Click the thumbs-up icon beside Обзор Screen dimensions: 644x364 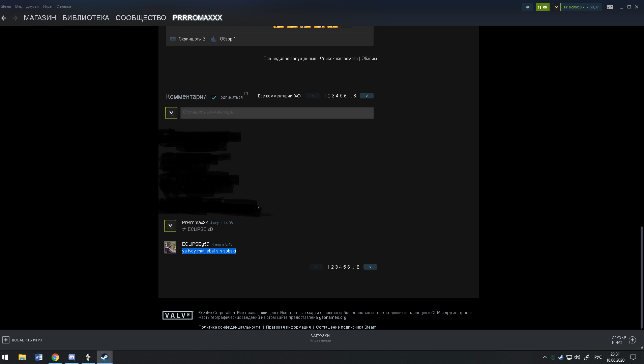[213, 39]
